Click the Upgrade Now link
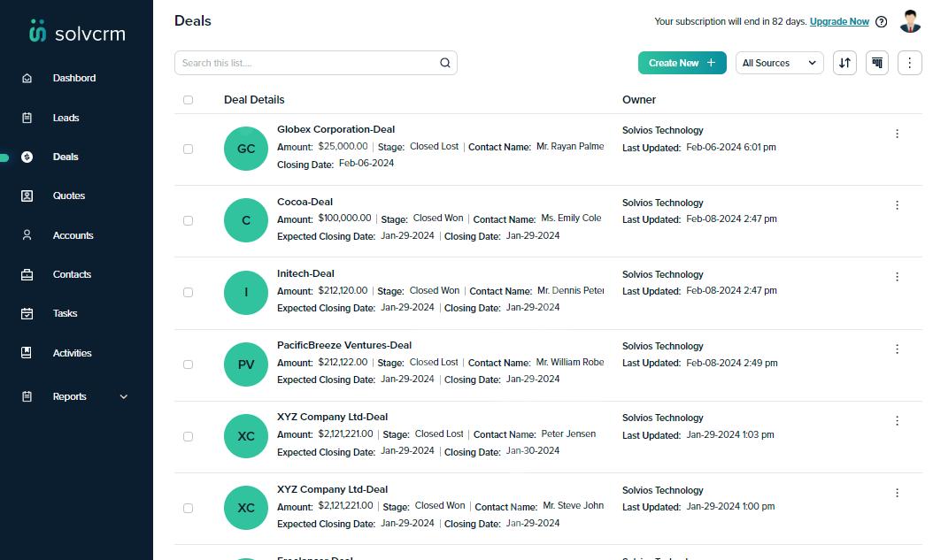This screenshot has height=560, width=933. pos(839,21)
